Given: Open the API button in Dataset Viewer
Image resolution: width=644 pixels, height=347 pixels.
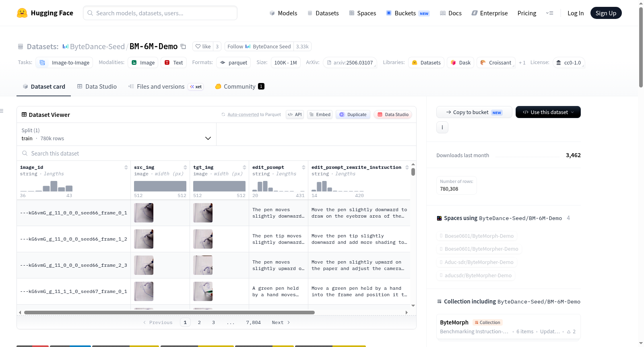Looking at the screenshot, I should 295,114.
